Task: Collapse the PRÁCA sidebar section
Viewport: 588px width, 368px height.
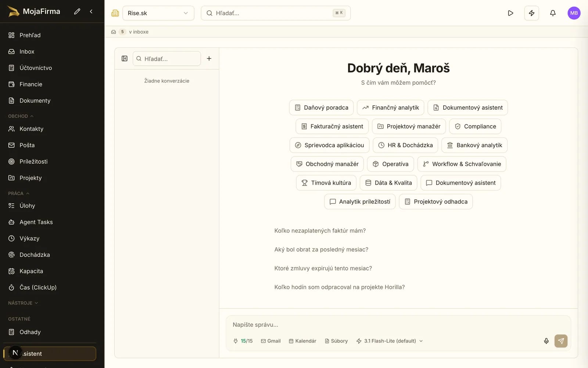Action: 19,193
